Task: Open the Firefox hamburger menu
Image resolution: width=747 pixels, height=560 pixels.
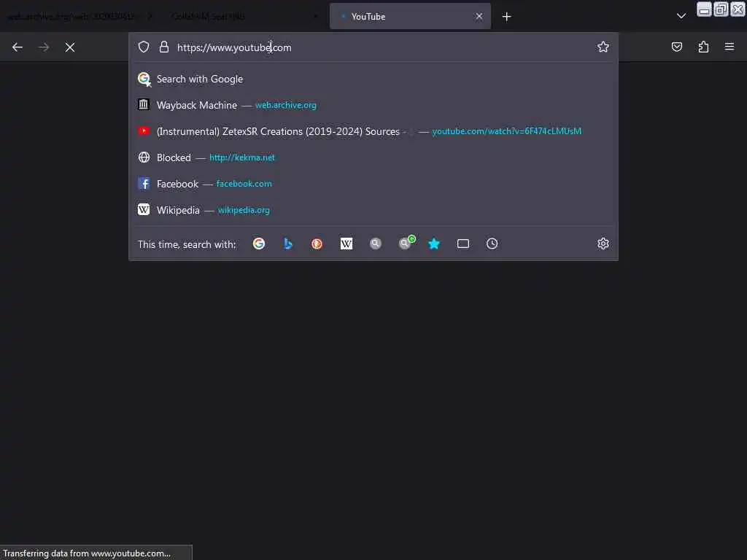Action: pyautogui.click(x=729, y=47)
